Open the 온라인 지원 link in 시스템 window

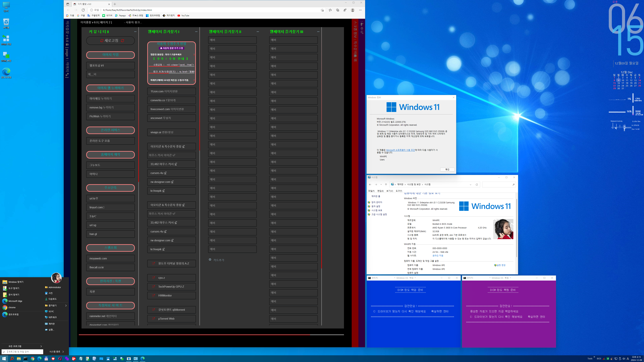pos(438,256)
